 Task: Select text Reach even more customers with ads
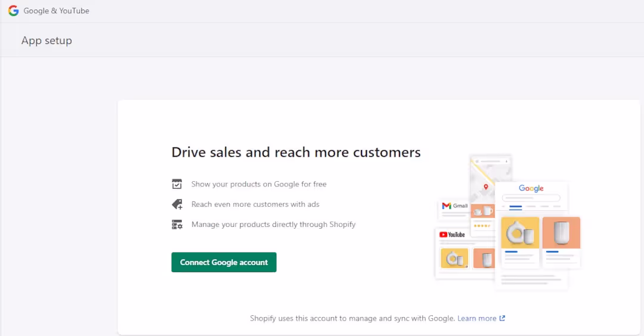pos(255,204)
